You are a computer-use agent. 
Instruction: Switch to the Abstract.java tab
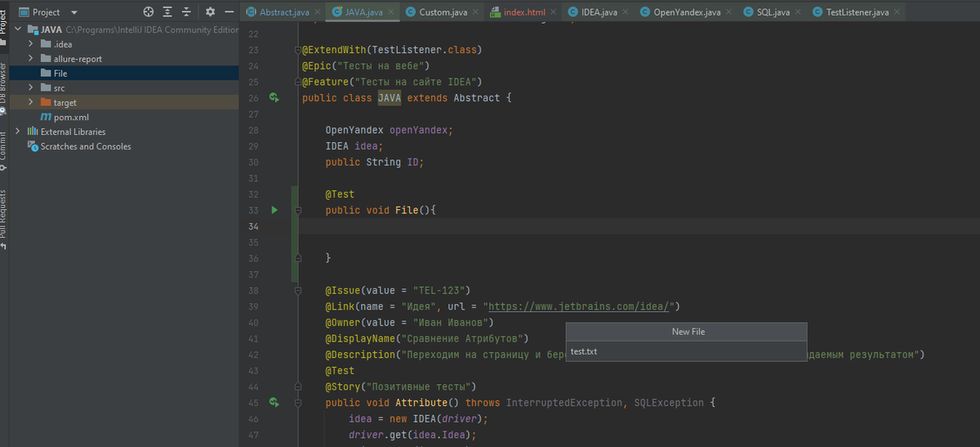point(284,12)
